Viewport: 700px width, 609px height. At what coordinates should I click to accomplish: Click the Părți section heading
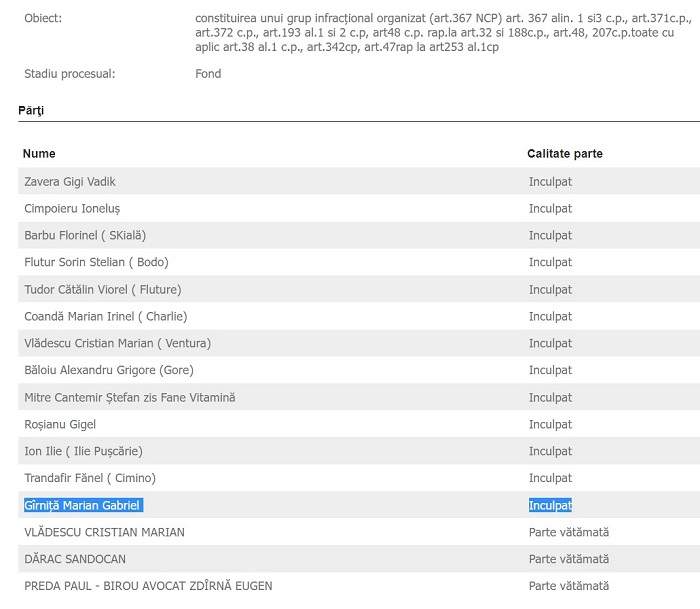point(31,111)
